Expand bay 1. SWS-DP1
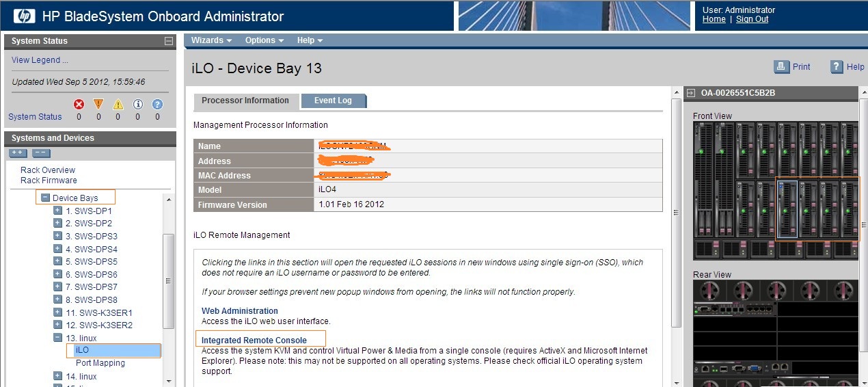 pos(58,211)
